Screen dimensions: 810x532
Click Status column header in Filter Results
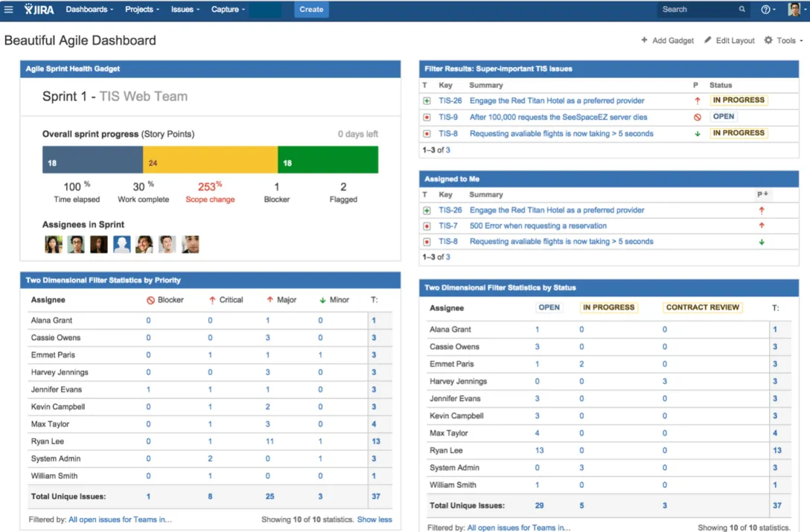click(721, 86)
